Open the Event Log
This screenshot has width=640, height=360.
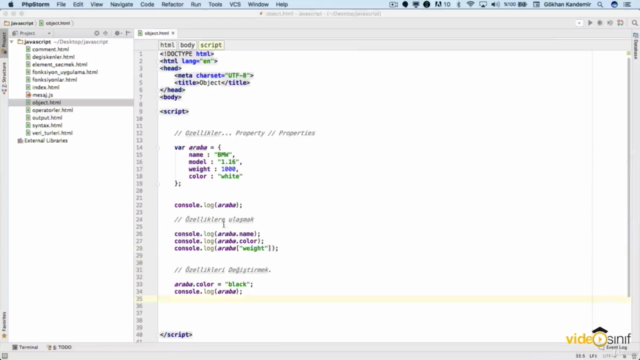click(x=613, y=347)
